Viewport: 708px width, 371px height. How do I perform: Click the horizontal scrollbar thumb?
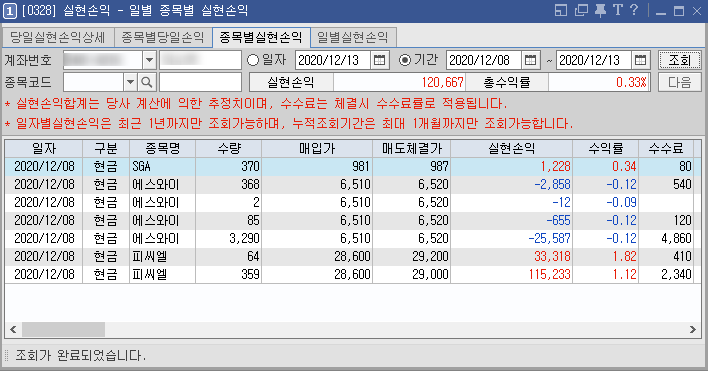tap(63, 329)
